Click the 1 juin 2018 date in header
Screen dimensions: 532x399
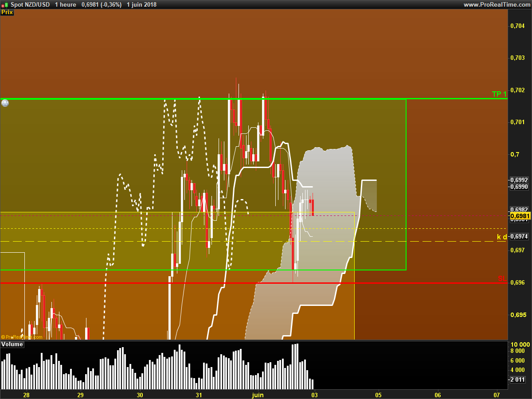pos(141,4)
